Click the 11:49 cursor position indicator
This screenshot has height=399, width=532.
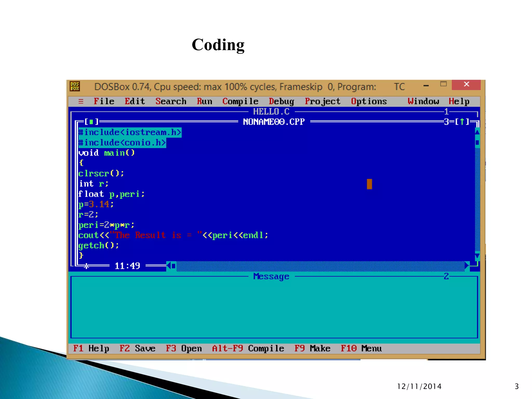point(127,266)
